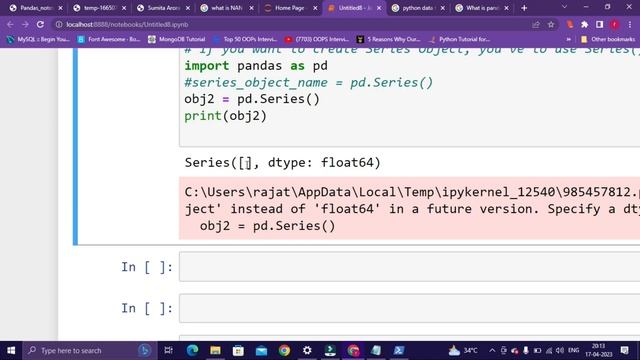640x360 pixels.
Task: Launch Microsoft Edge from taskbar
Action: [192, 350]
